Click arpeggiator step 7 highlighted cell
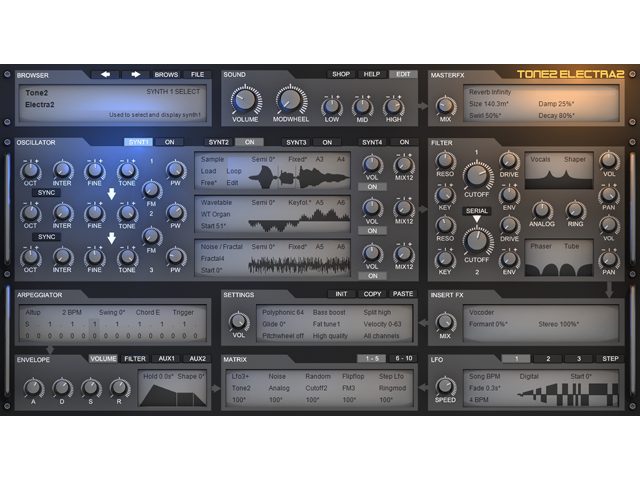The height and width of the screenshot is (480, 640). (94, 330)
